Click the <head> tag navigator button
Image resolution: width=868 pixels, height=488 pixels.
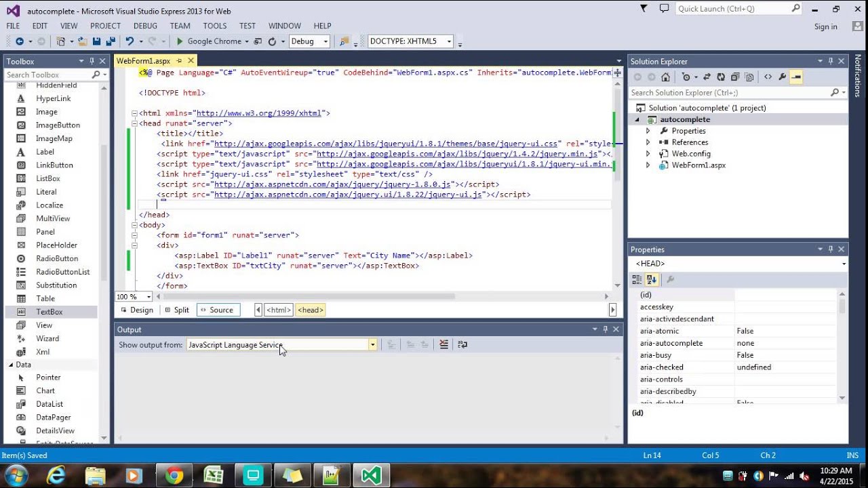click(x=310, y=310)
